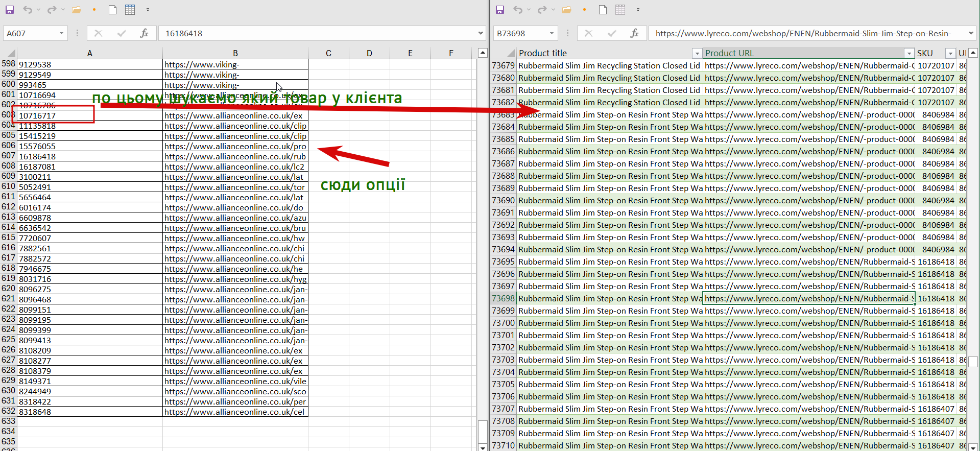
Task: Confirm entry checkmark in left formula bar
Action: click(122, 33)
